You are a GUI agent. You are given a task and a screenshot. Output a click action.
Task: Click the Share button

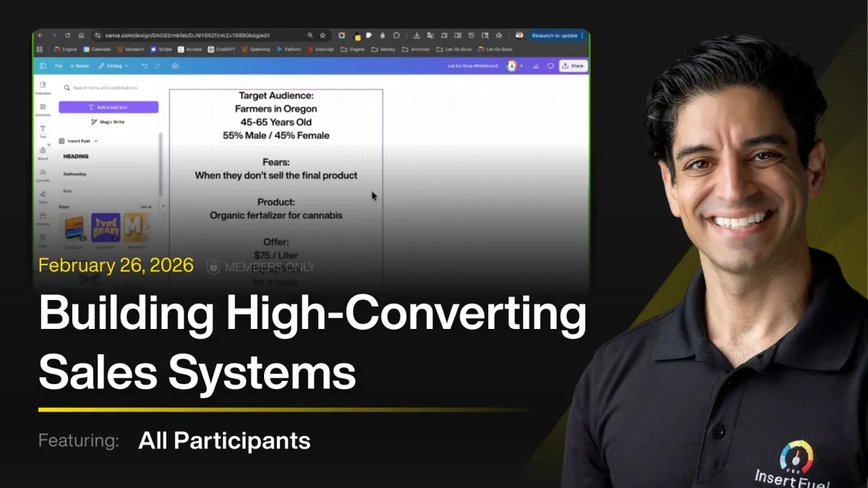point(574,65)
